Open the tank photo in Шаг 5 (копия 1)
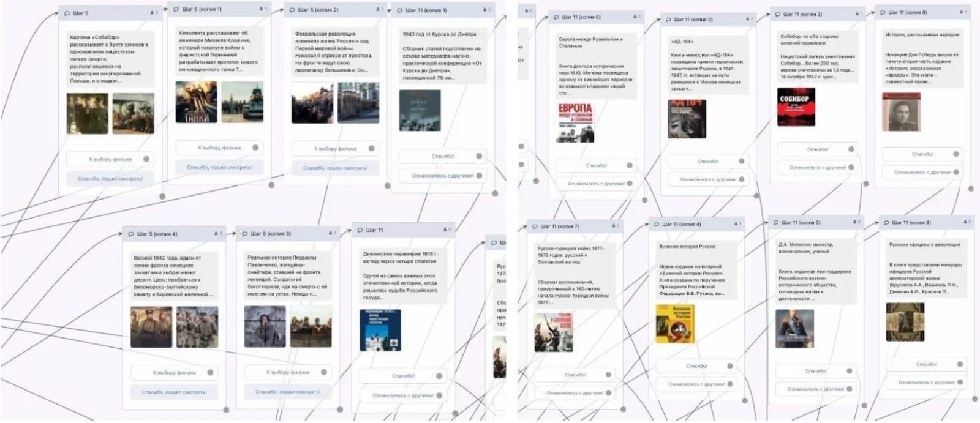The height and width of the screenshot is (423, 980). click(243, 102)
